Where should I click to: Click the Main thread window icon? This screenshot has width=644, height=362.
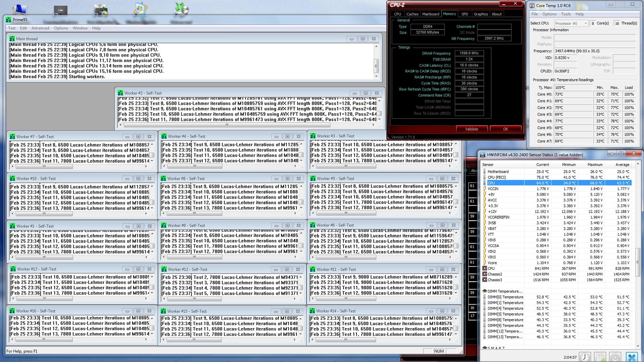[x=12, y=39]
